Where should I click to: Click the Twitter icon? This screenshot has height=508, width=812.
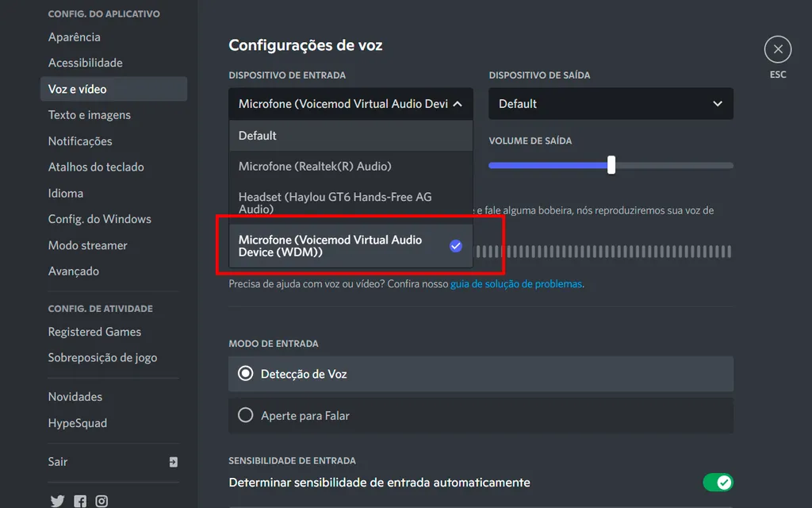tap(56, 501)
